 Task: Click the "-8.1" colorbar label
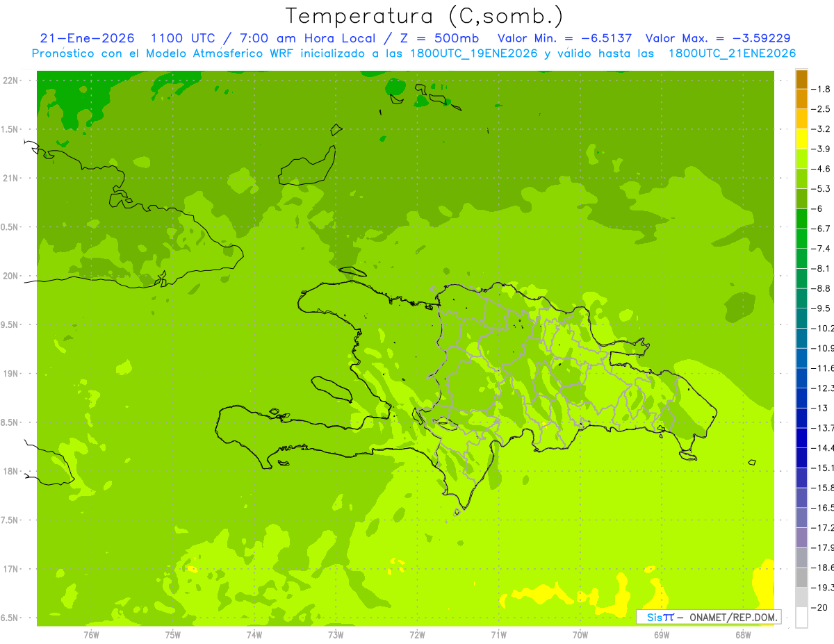point(822,268)
